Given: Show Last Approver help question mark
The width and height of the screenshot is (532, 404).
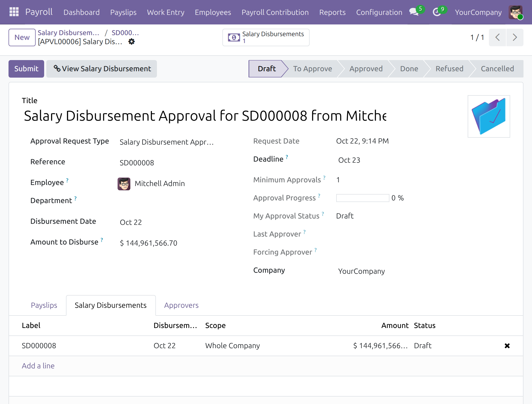Looking at the screenshot, I should click(x=304, y=232).
